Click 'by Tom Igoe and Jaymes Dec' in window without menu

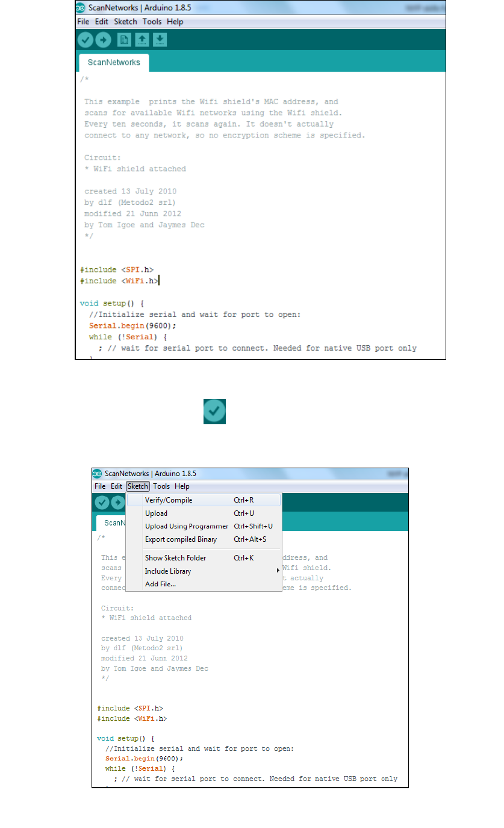[x=144, y=225]
